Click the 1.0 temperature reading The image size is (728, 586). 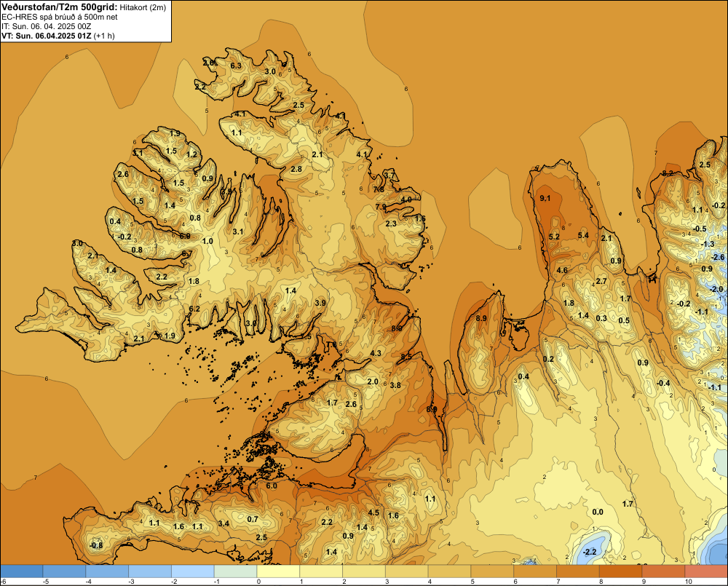point(207,241)
